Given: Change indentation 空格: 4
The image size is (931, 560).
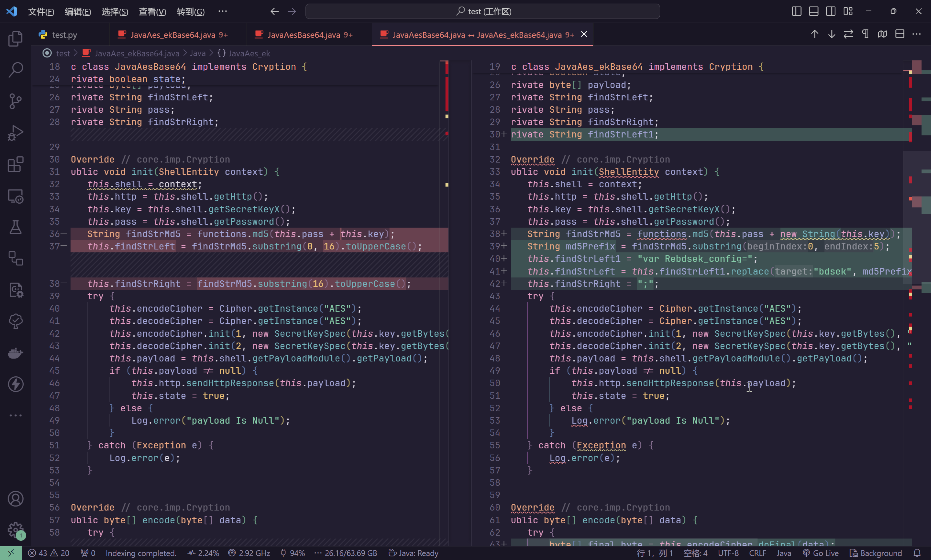Looking at the screenshot, I should point(695,553).
